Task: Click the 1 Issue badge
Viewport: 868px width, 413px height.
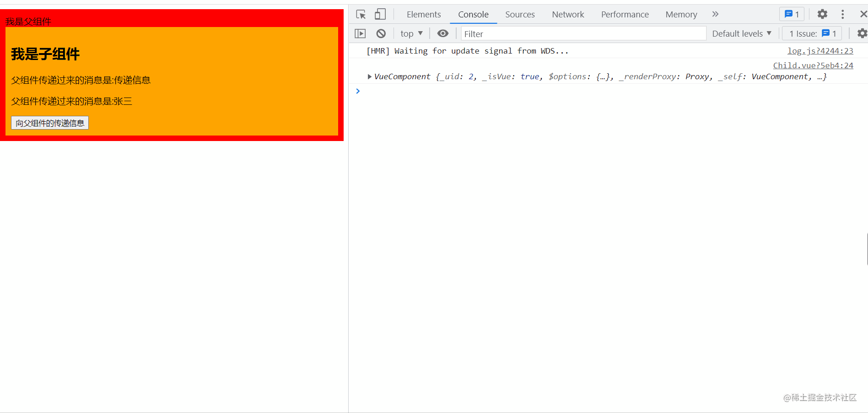Action: coord(811,33)
